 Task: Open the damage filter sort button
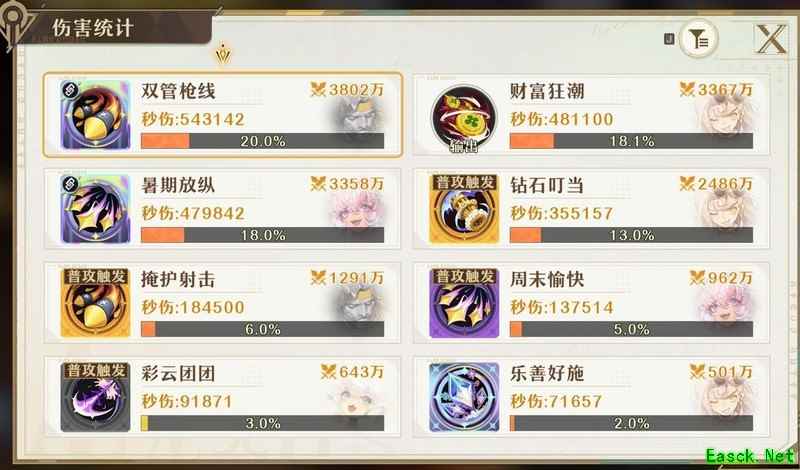pos(698,38)
